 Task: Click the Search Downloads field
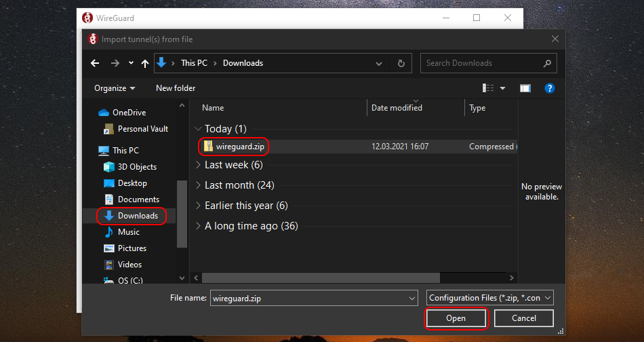point(481,63)
